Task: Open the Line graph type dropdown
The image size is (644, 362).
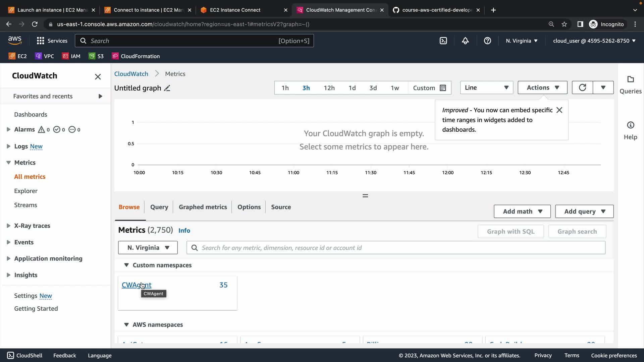Action: 486,87
